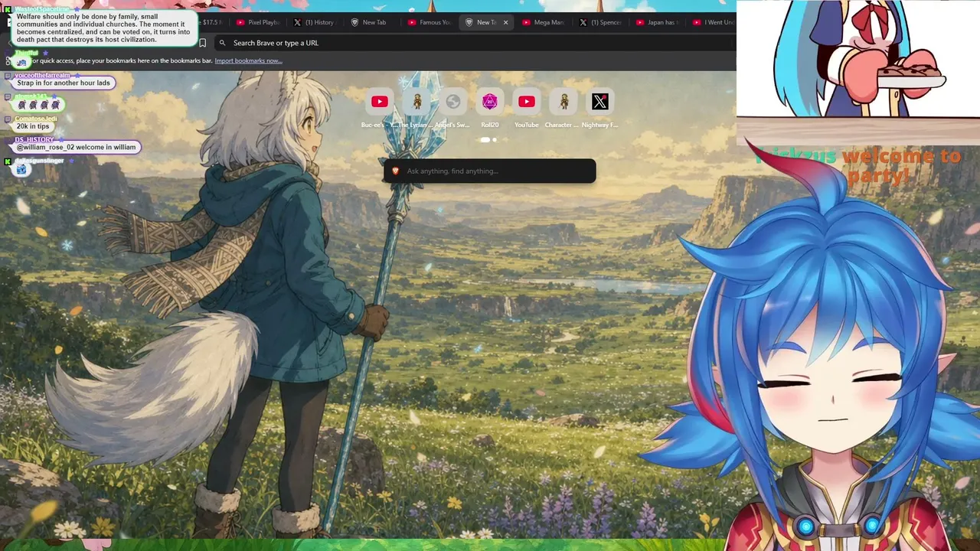980x551 pixels.
Task: Click the Welfare chat message bubble
Action: pos(103,28)
